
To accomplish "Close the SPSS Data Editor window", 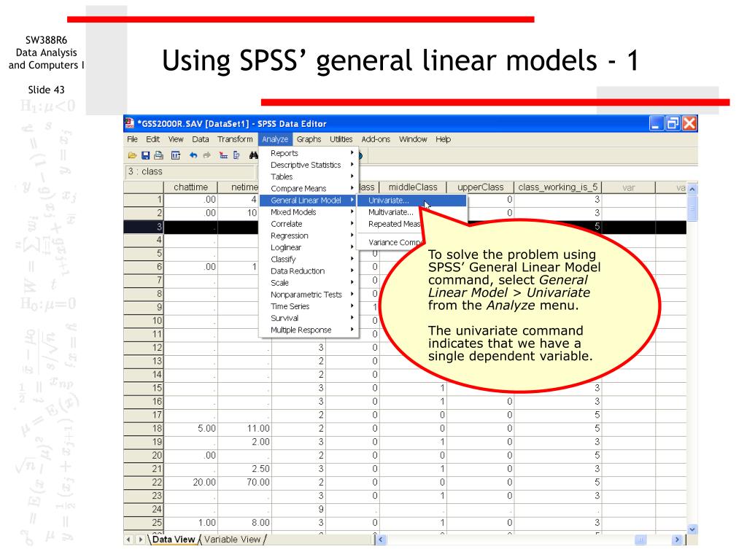I will pos(689,123).
